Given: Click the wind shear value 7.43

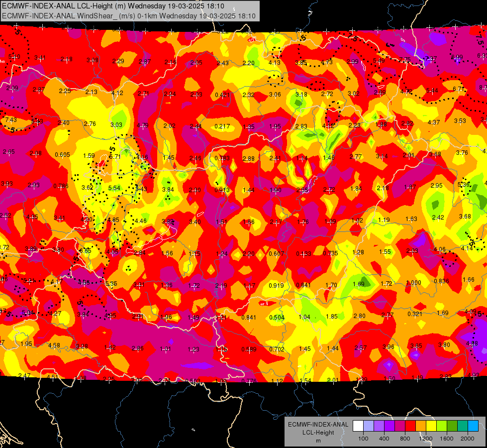Looking at the screenshot, I should (x=11, y=119).
